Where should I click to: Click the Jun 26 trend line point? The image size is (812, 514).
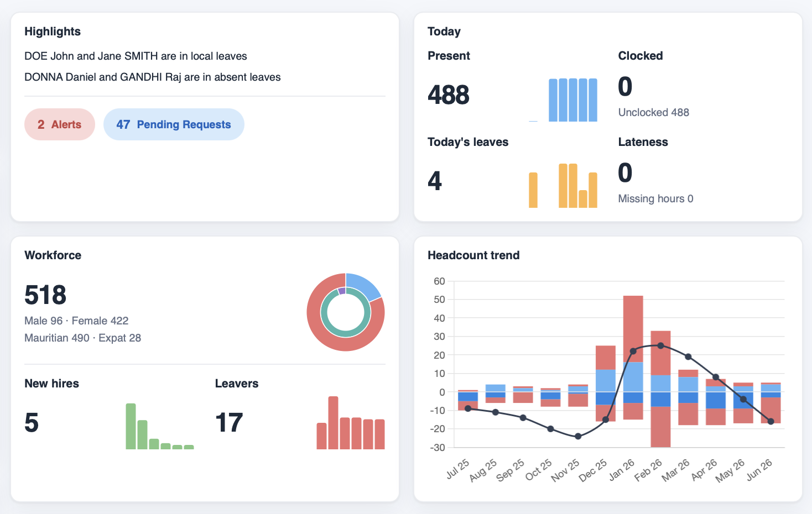coord(771,421)
